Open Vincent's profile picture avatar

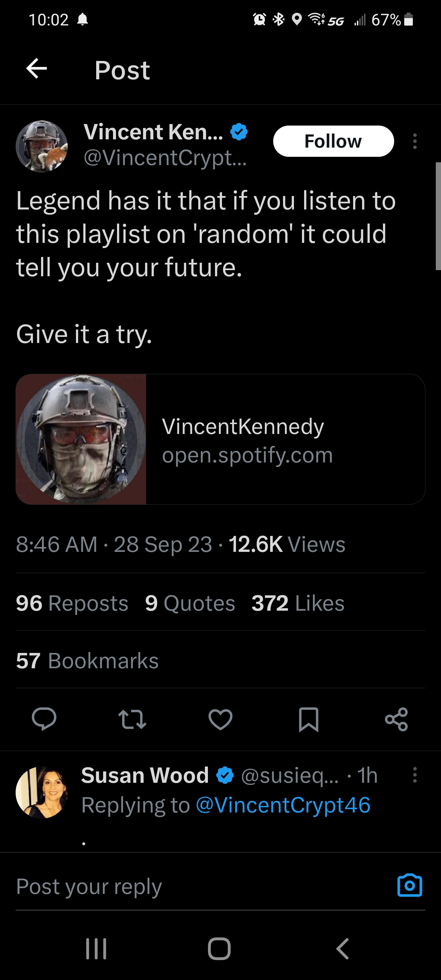(42, 146)
